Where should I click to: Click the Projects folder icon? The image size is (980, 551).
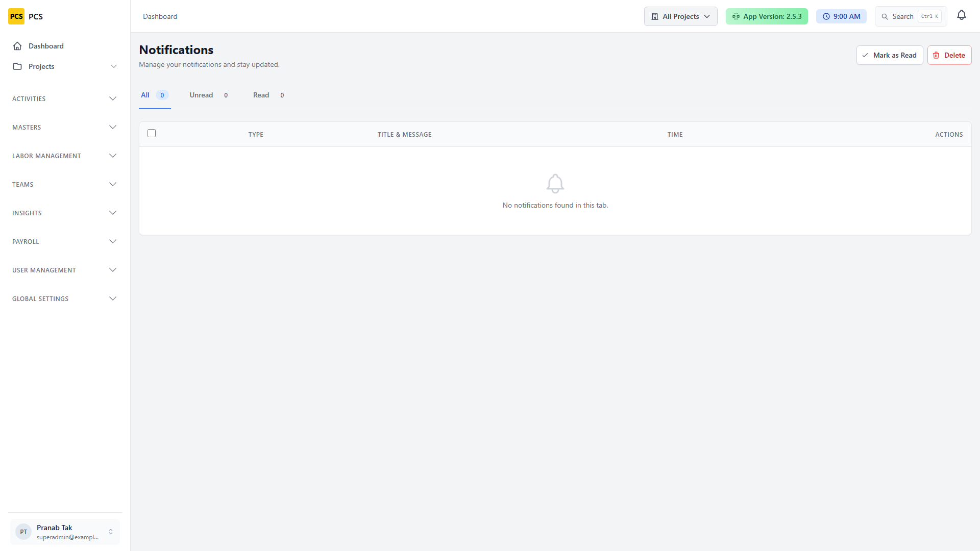coord(17,66)
